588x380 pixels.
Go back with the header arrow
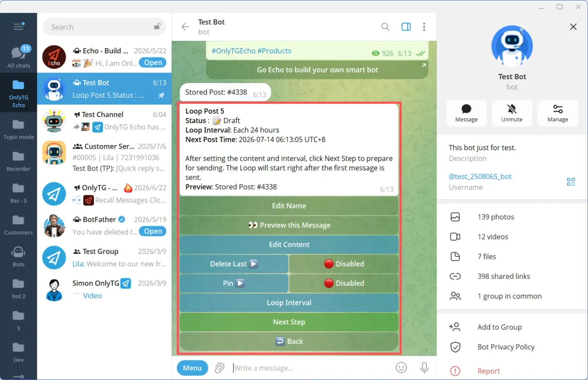(x=186, y=27)
